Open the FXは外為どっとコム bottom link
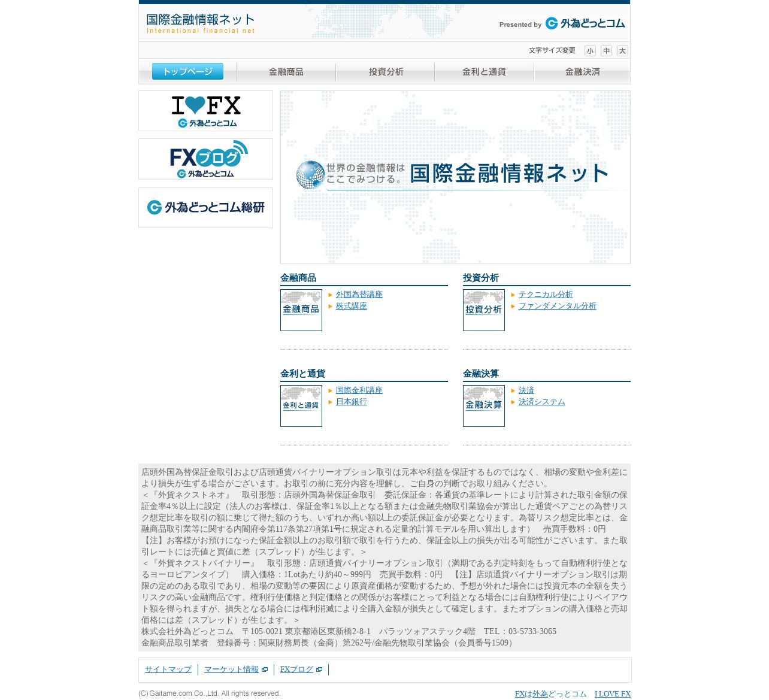This screenshot has width=769, height=700. (x=551, y=694)
